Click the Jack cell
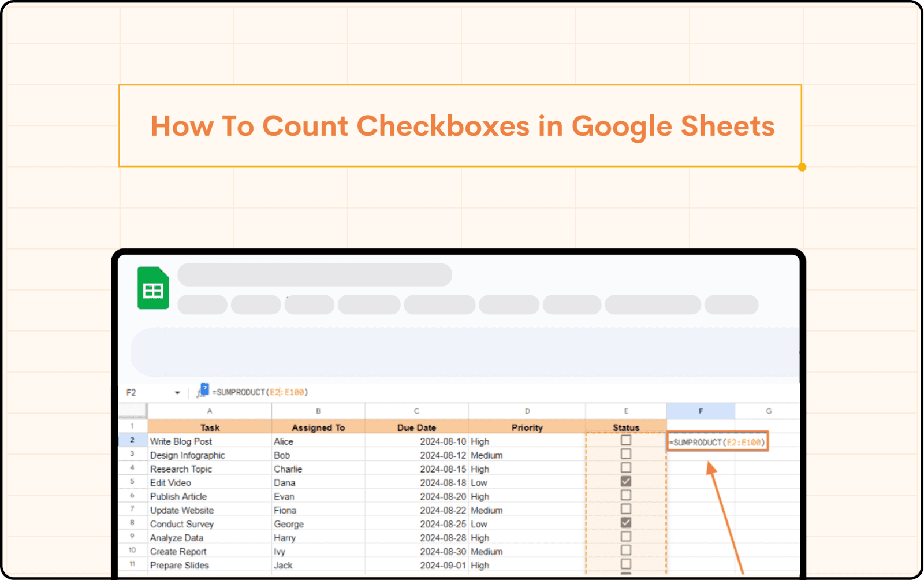The height and width of the screenshot is (580, 924). pyautogui.click(x=318, y=565)
